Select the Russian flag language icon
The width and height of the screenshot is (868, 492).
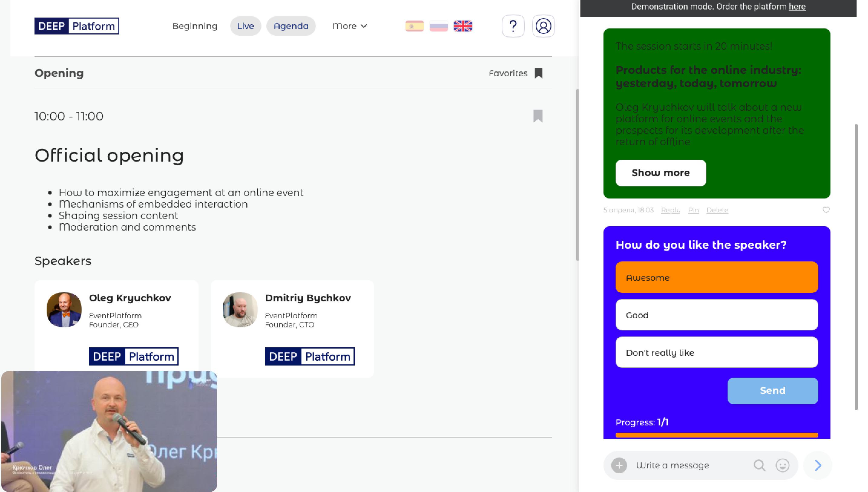click(438, 26)
